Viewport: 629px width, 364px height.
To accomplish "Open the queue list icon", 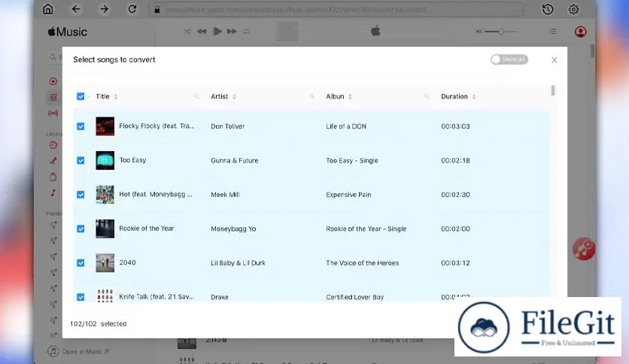I will coord(553,32).
